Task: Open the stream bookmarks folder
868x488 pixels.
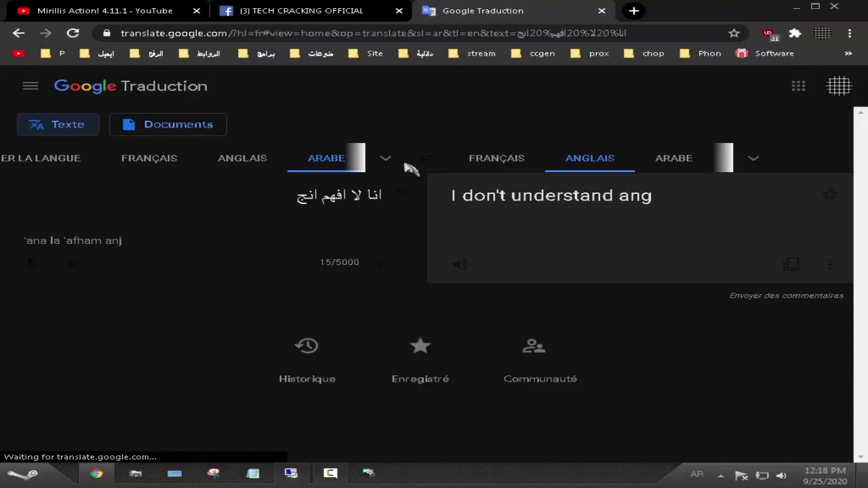Action: 472,54
